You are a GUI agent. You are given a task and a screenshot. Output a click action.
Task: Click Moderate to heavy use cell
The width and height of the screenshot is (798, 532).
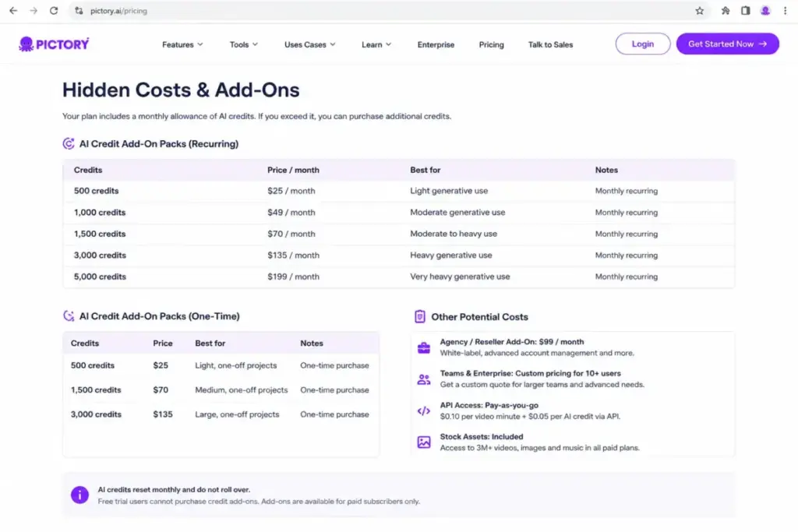(x=454, y=234)
